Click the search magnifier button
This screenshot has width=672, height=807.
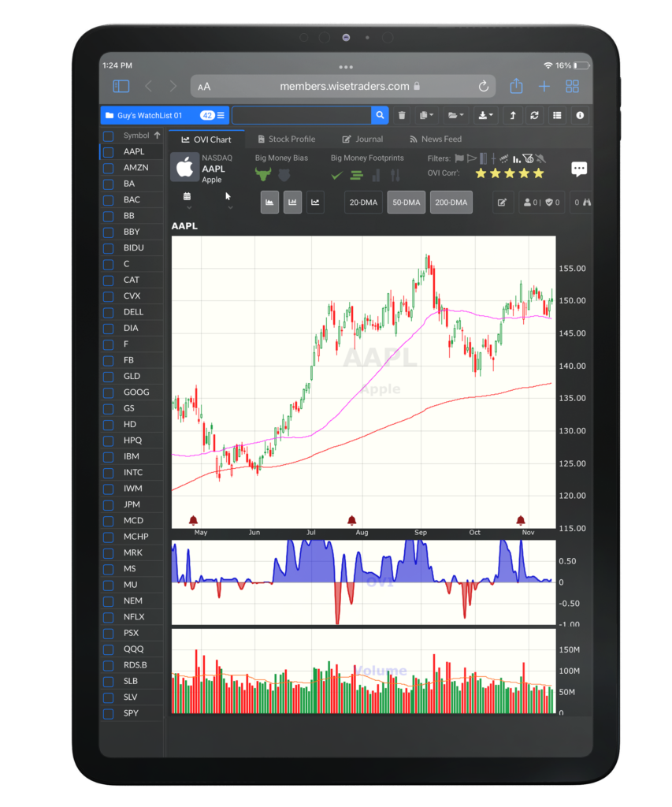point(380,115)
